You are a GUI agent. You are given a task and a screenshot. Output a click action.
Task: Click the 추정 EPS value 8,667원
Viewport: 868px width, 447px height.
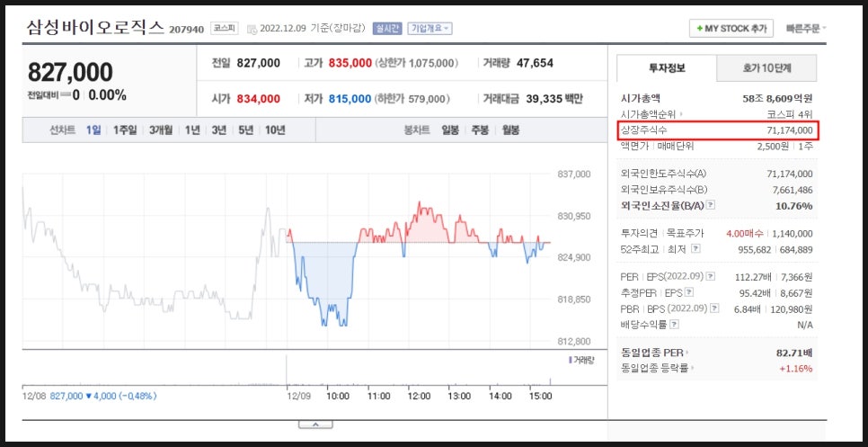(798, 292)
